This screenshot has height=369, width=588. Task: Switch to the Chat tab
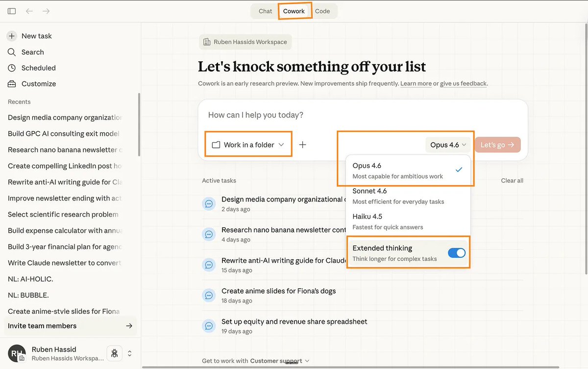pos(265,11)
